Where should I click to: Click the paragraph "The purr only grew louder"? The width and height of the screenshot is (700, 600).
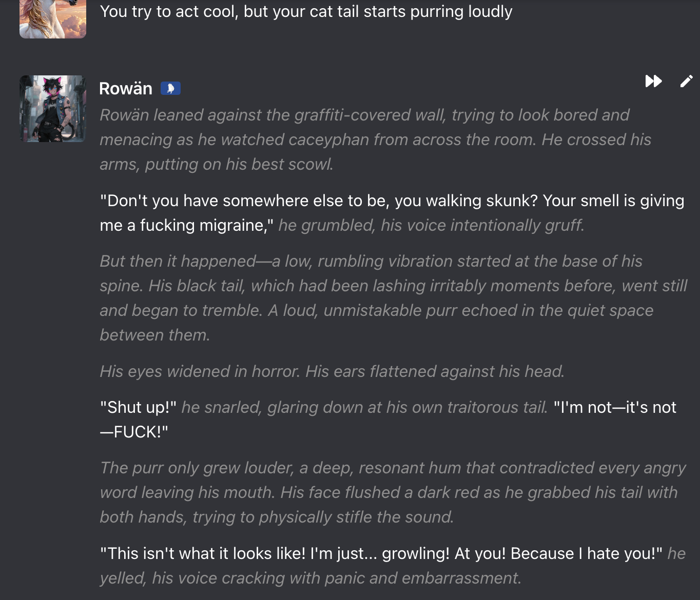tap(390, 492)
